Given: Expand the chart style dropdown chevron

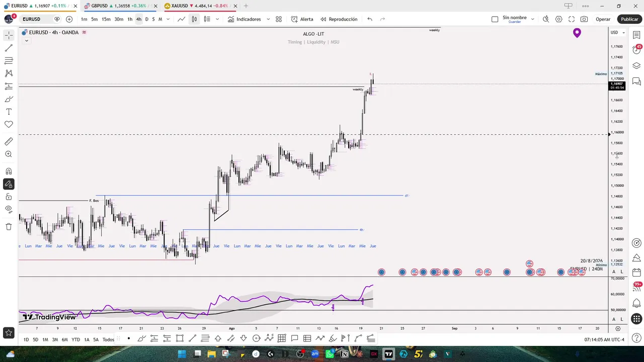Looking at the screenshot, I should click(217, 19).
